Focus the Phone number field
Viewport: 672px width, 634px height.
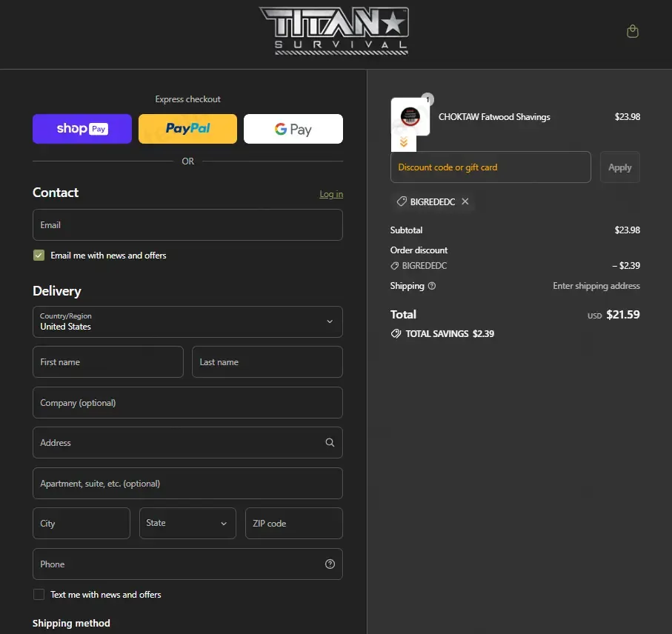[x=187, y=564]
